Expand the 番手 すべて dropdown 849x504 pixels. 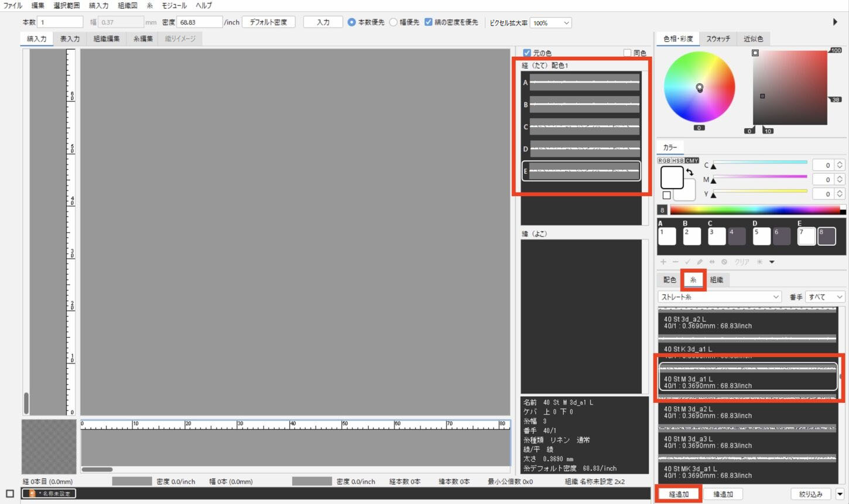825,297
